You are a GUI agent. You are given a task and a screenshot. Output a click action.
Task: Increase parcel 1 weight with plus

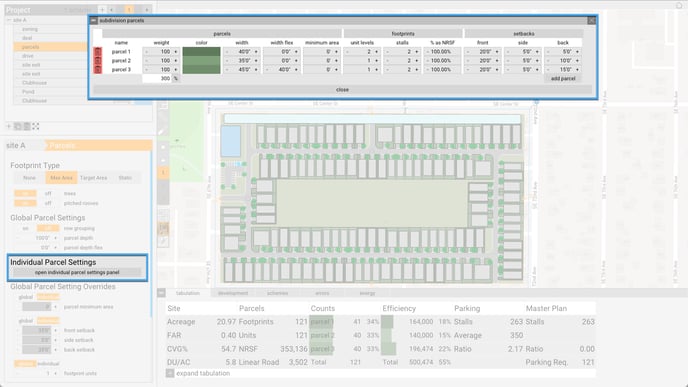coord(176,52)
